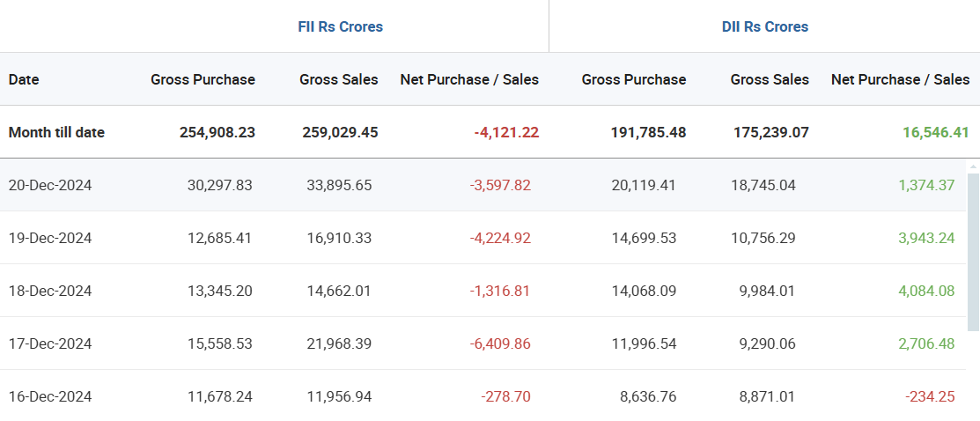Select the DII Rs Crores header tab
The height and width of the screenshot is (421, 980).
pos(764,26)
